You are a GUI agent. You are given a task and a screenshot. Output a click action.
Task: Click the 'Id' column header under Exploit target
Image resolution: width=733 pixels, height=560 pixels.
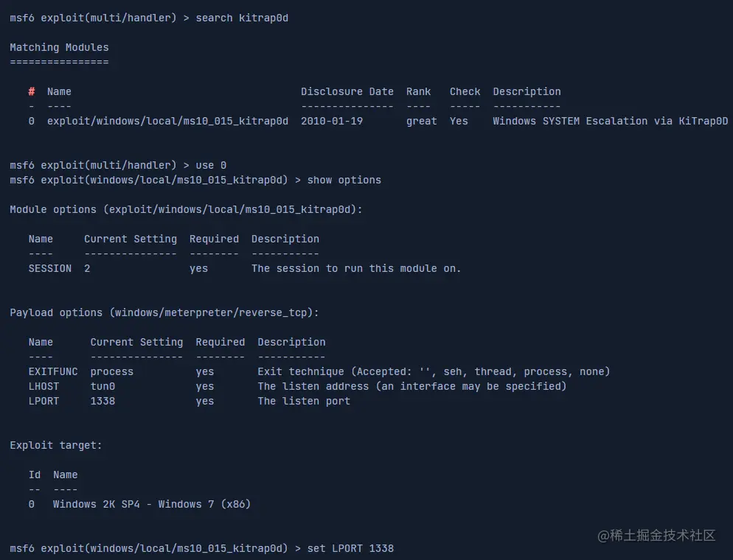click(x=34, y=475)
